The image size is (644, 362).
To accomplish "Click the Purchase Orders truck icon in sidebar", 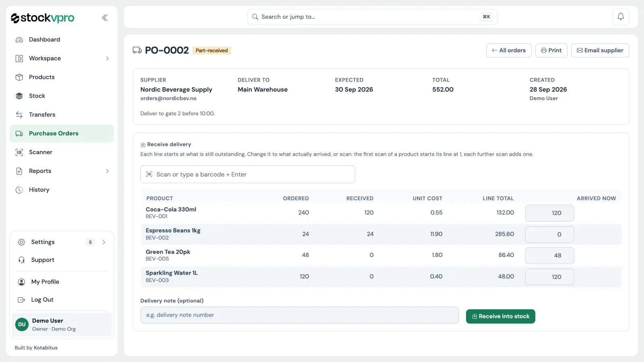I will (x=19, y=134).
